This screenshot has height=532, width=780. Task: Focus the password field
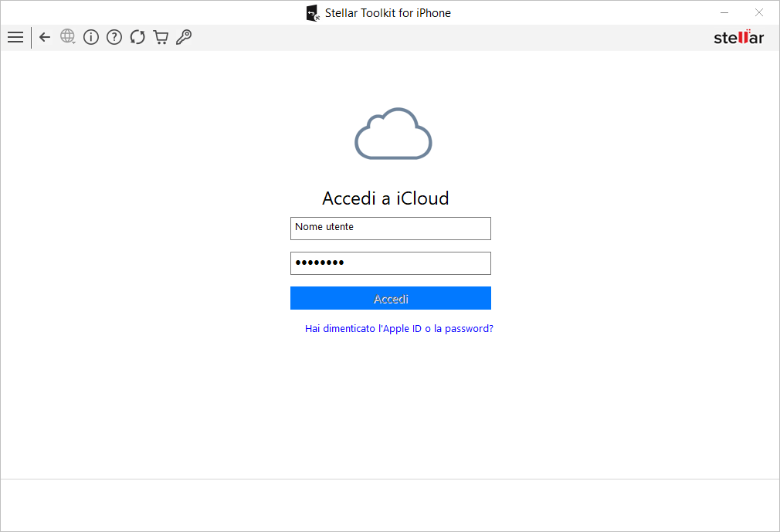coord(391,263)
